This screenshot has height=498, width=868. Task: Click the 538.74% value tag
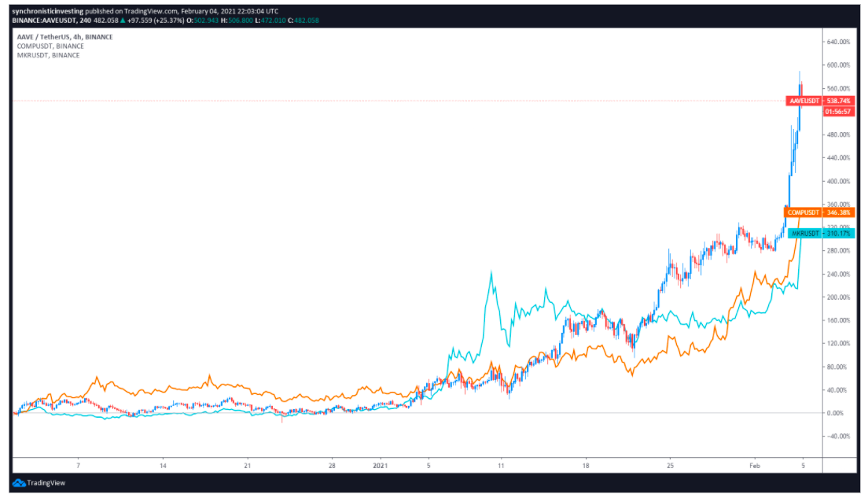[x=839, y=101]
